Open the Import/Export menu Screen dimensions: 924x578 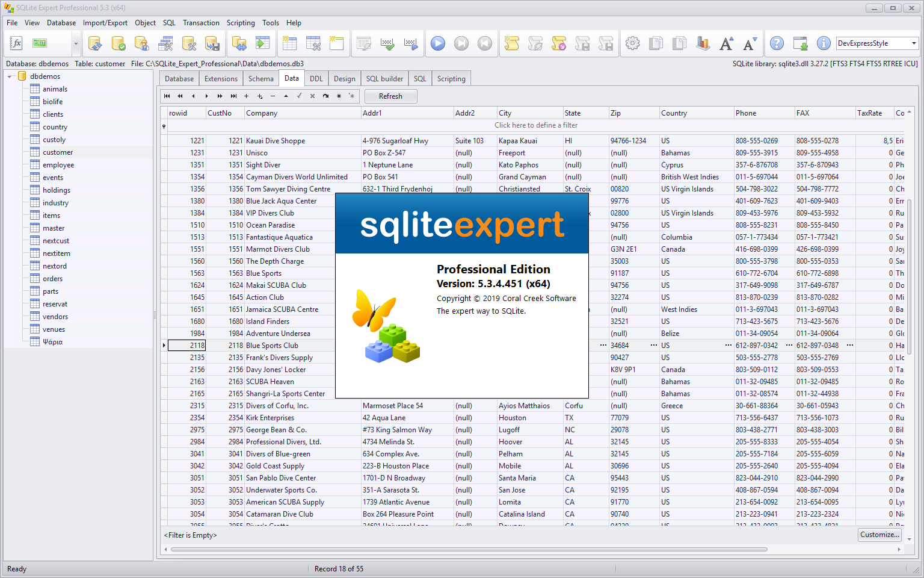pos(105,23)
